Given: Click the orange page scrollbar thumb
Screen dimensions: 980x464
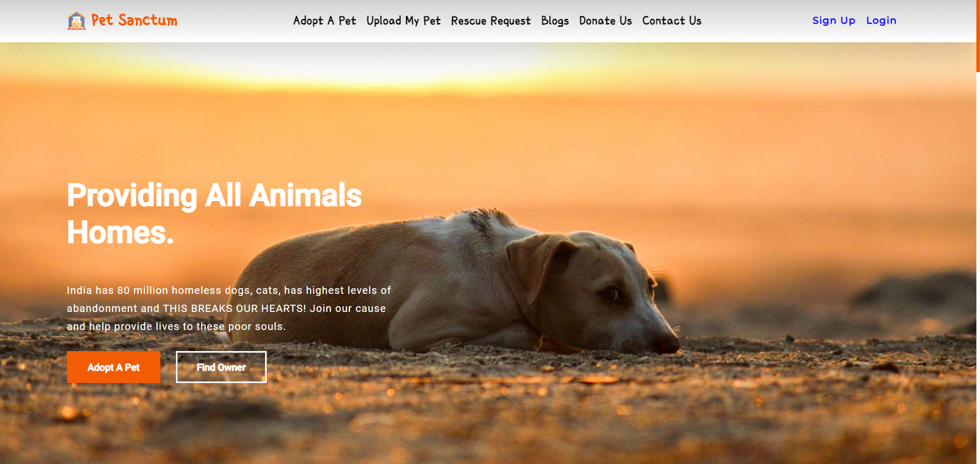Looking at the screenshot, I should [x=978, y=36].
